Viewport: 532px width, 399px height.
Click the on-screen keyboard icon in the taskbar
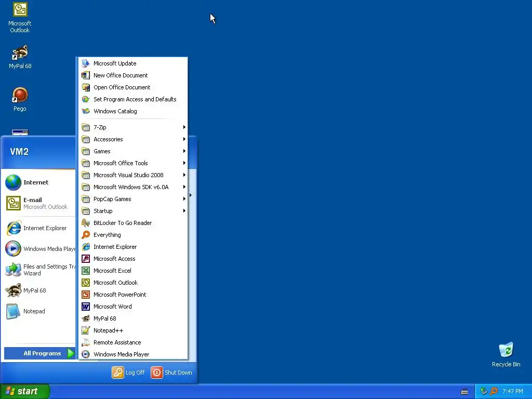tap(464, 392)
